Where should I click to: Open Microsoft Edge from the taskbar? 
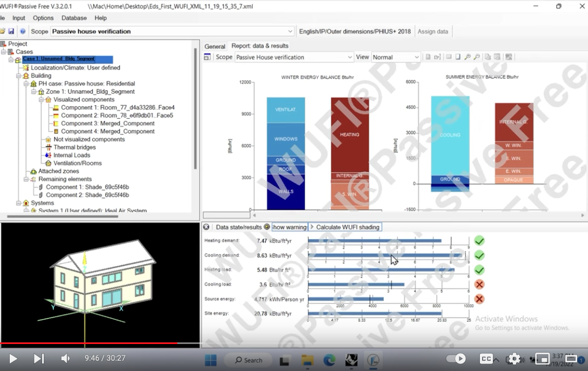point(329,360)
